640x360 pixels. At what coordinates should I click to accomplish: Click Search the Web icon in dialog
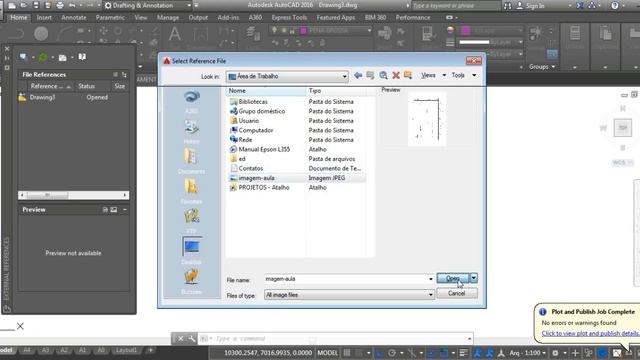click(x=383, y=75)
